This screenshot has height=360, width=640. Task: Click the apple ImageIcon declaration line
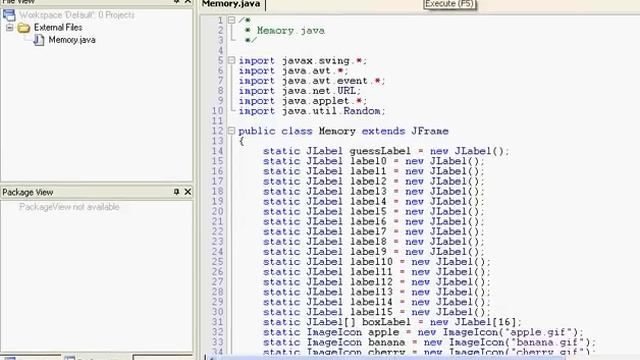tap(423, 333)
